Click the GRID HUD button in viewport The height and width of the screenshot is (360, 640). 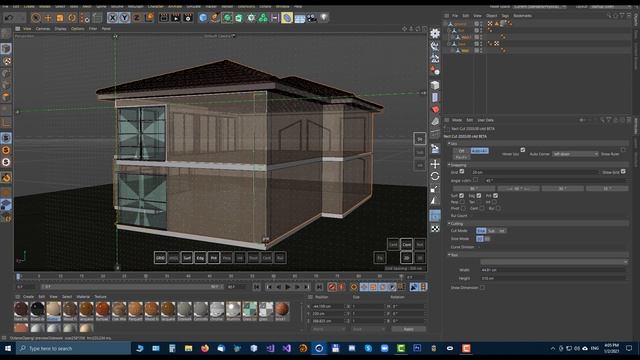click(160, 258)
